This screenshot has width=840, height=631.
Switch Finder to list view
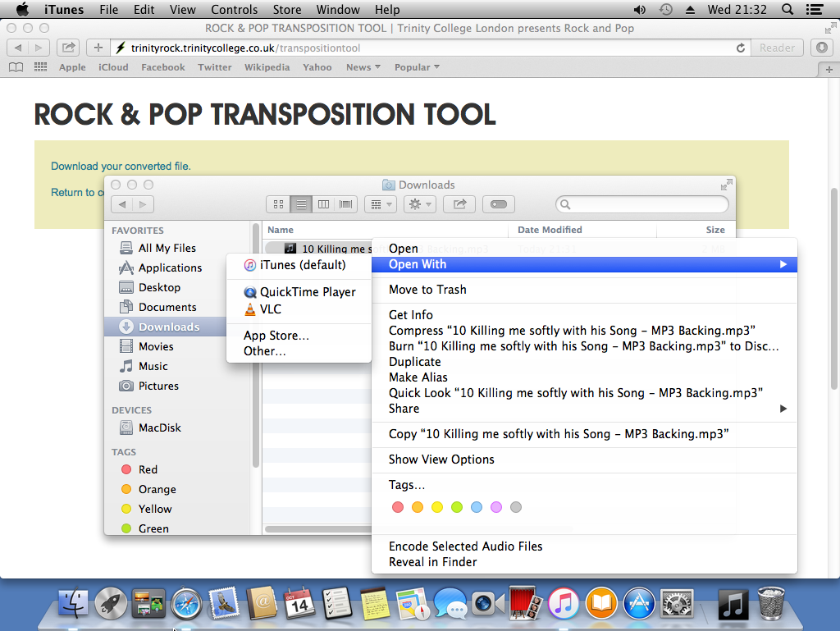pos(301,204)
